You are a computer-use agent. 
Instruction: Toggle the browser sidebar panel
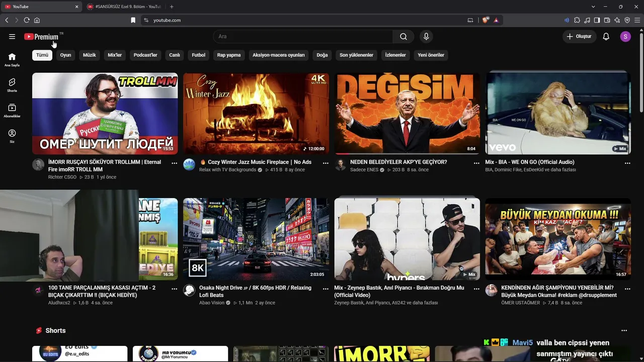(x=597, y=20)
